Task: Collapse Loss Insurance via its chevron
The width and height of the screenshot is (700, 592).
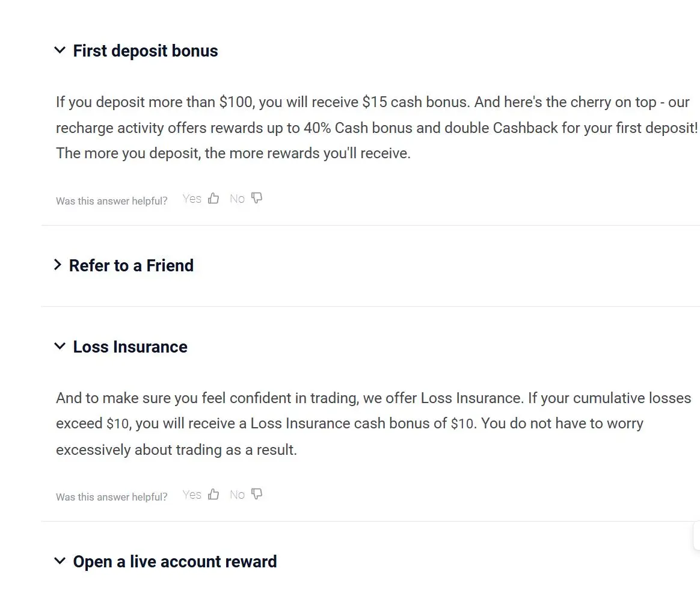Action: pos(60,346)
